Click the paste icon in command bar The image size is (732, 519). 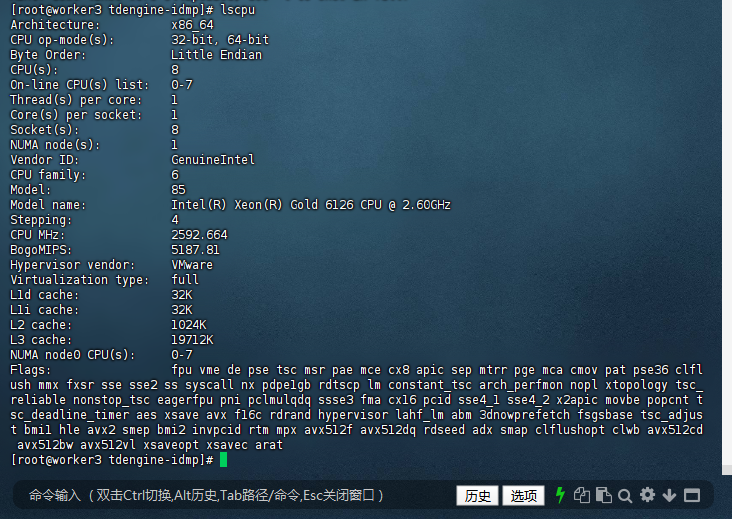(604, 495)
